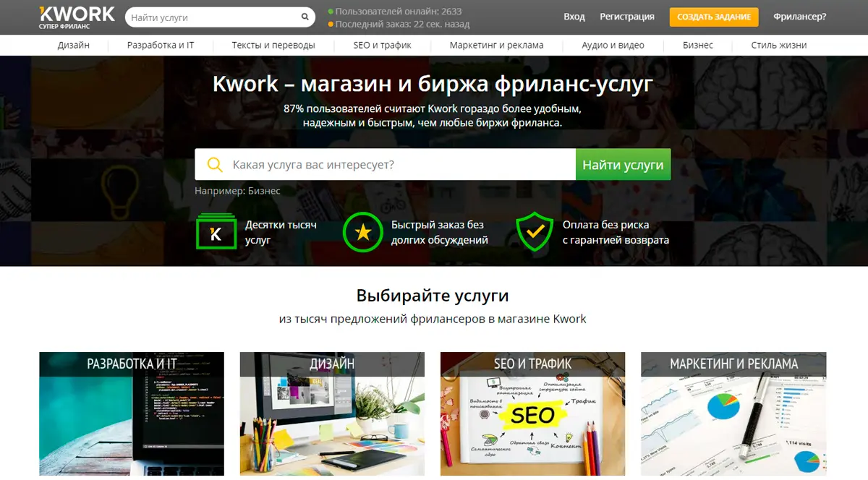Screen dimensions: 868x480
Task: Open the 'Стиль жизни' menu item
Action: tap(779, 45)
